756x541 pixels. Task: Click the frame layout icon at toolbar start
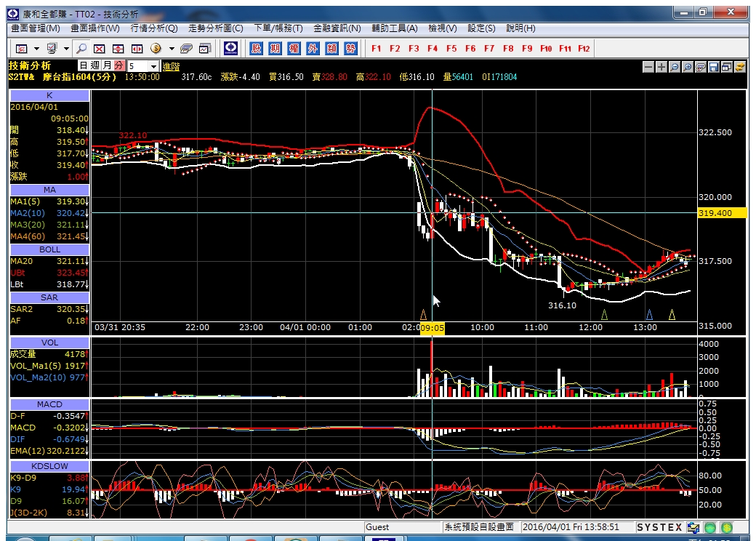pyautogui.click(x=22, y=49)
